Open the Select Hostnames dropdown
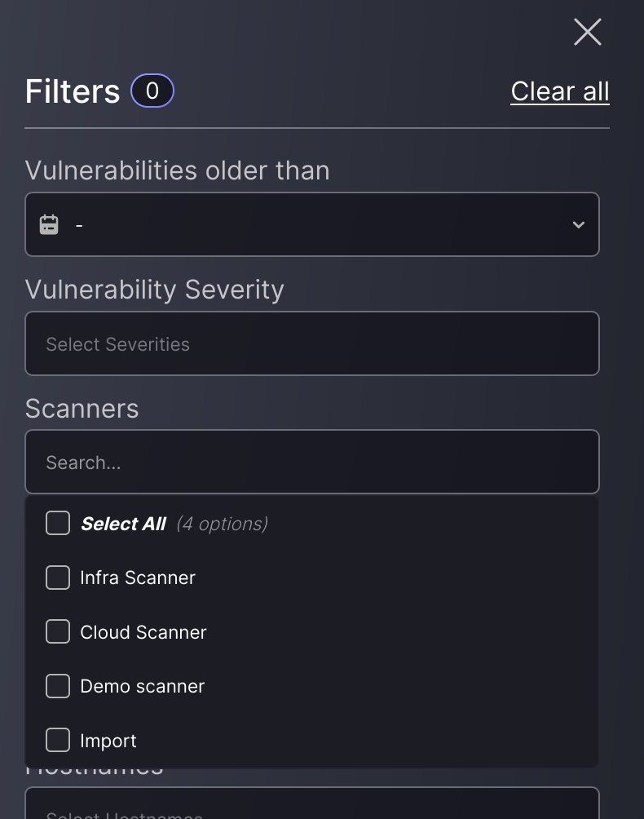 pos(312,806)
